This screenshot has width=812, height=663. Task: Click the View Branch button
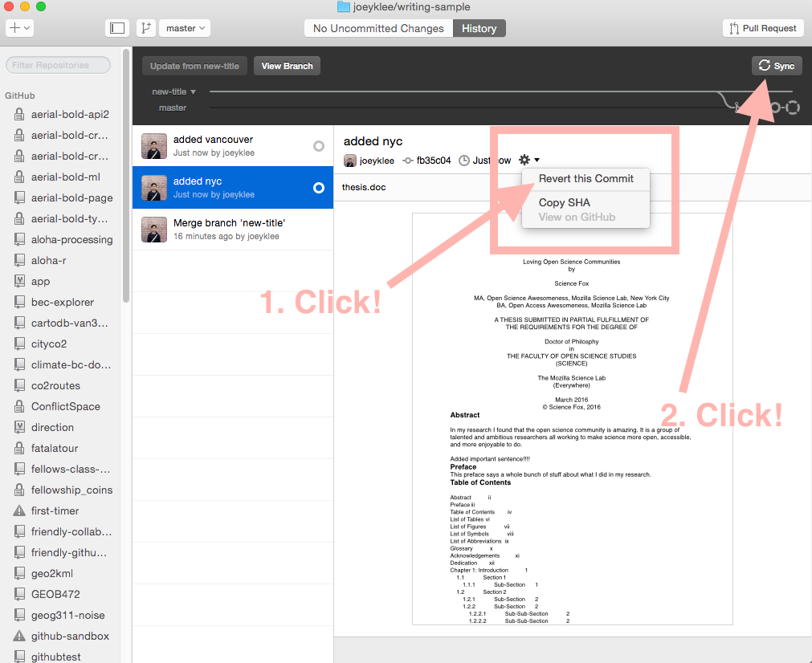point(287,66)
